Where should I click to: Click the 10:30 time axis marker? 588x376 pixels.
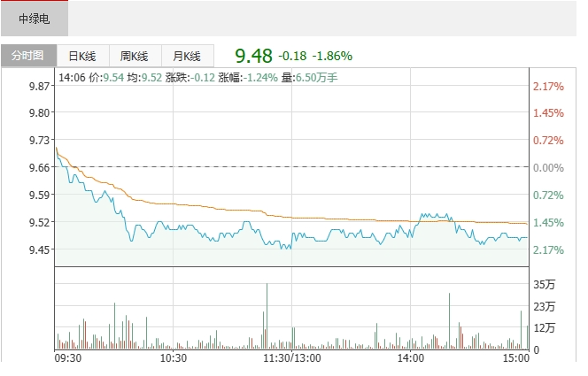[173, 358]
